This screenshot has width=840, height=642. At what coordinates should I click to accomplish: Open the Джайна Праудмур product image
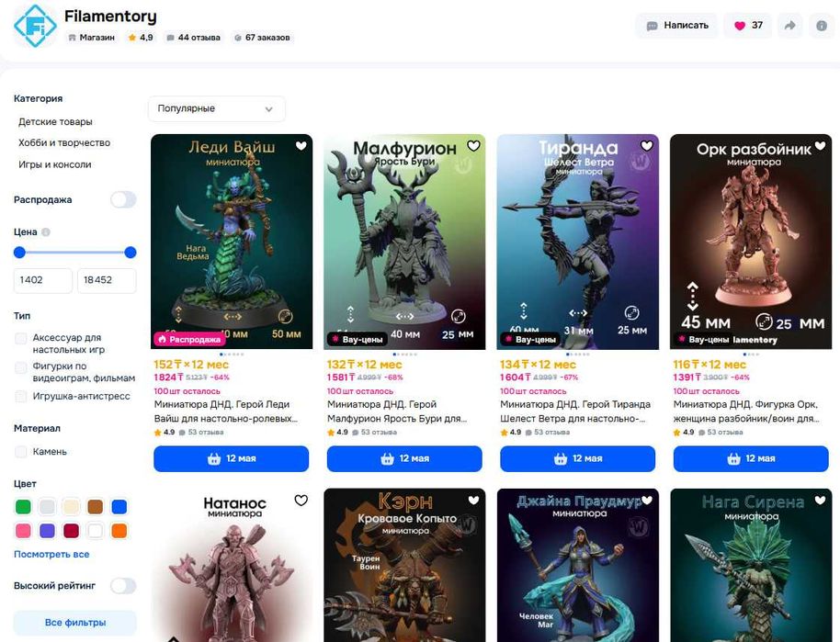577,565
